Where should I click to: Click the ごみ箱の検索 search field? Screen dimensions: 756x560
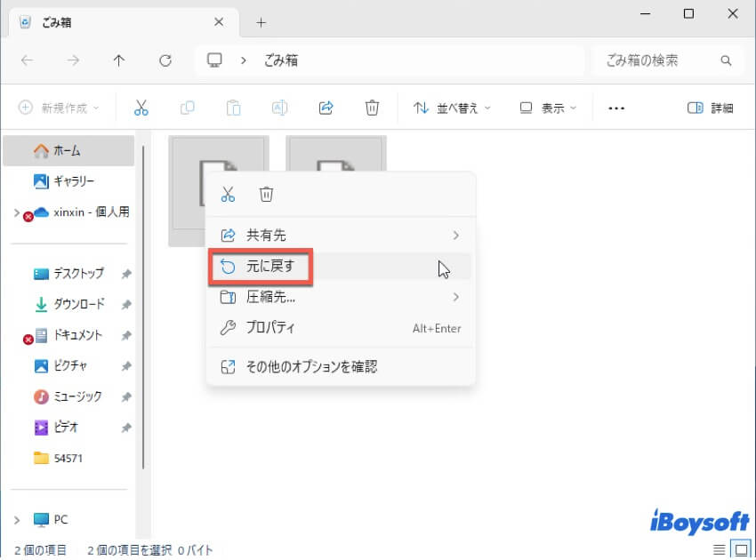click(658, 60)
